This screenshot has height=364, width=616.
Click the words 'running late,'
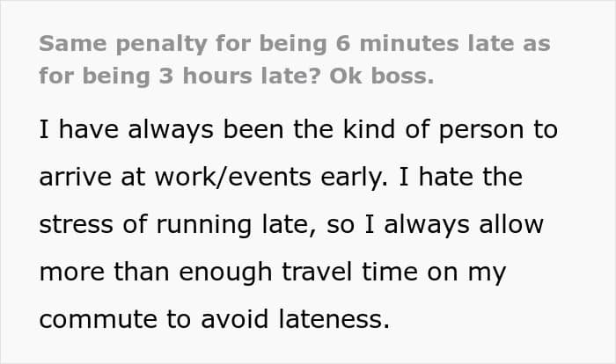point(236,225)
